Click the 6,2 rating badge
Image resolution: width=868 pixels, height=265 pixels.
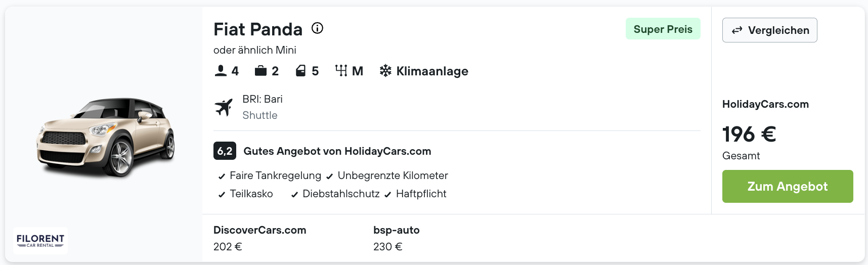click(225, 151)
